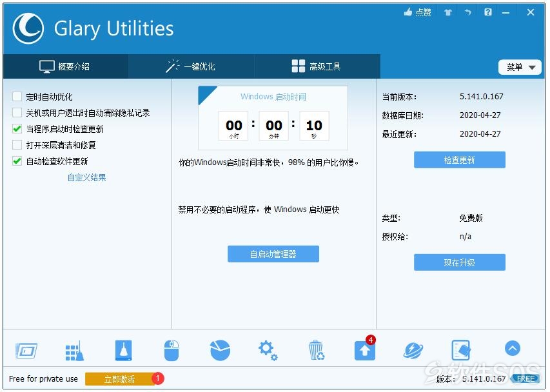The height and width of the screenshot is (392, 550).
Task: Close the Glary Utilities window
Action: point(531,12)
